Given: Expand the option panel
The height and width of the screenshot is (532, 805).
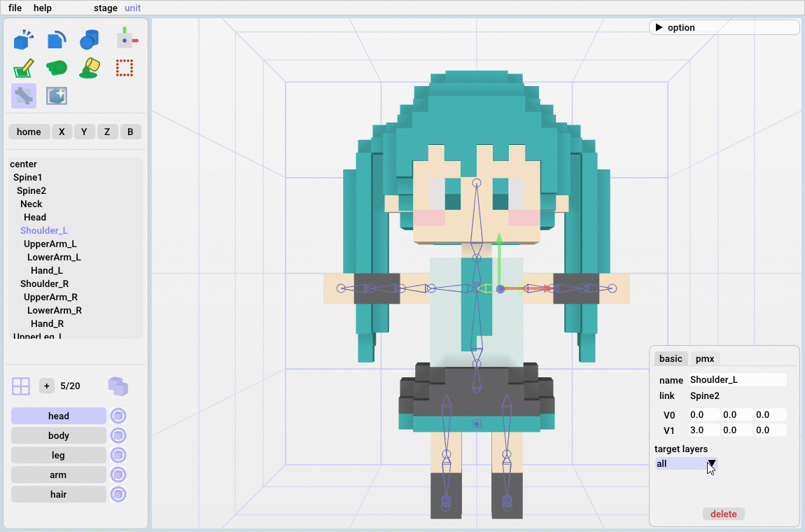Looking at the screenshot, I should pos(724,27).
